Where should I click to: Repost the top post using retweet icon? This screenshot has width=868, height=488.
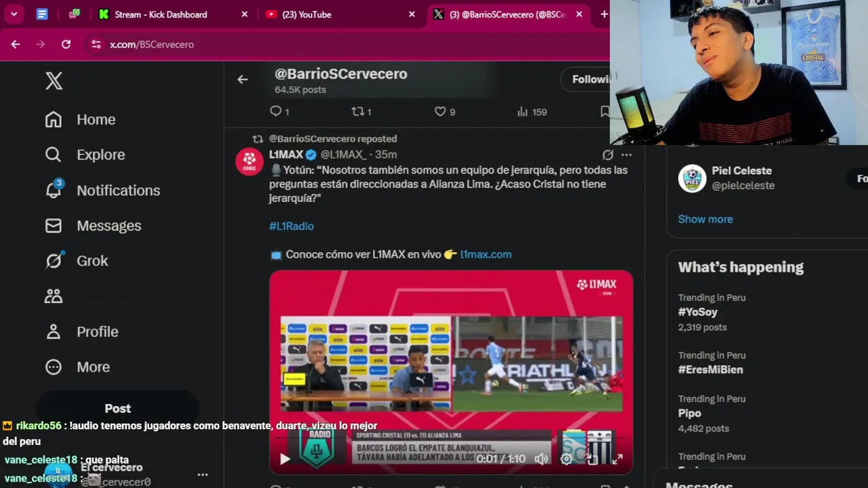click(357, 111)
